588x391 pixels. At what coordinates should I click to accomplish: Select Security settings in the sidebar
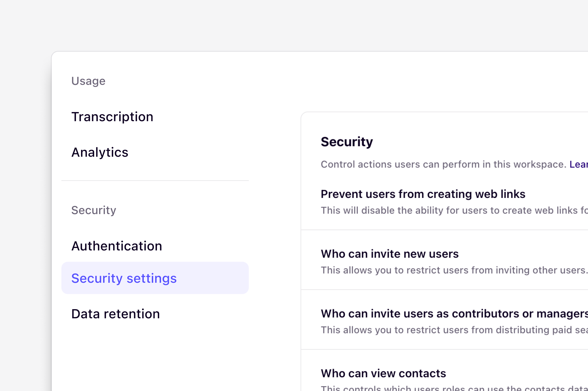point(124,278)
